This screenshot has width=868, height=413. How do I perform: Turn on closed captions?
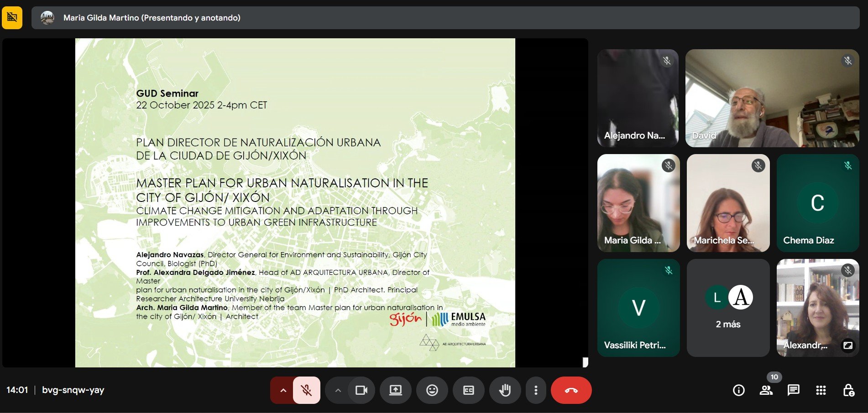469,390
